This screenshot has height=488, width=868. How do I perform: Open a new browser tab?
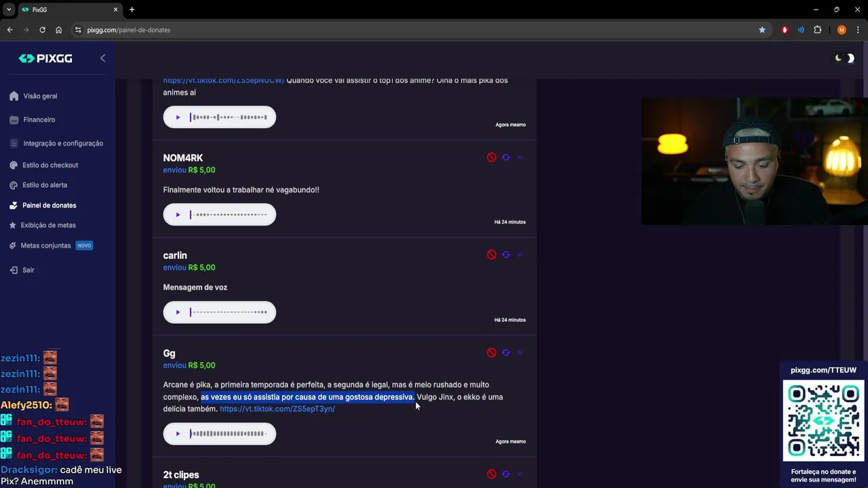pyautogui.click(x=132, y=9)
